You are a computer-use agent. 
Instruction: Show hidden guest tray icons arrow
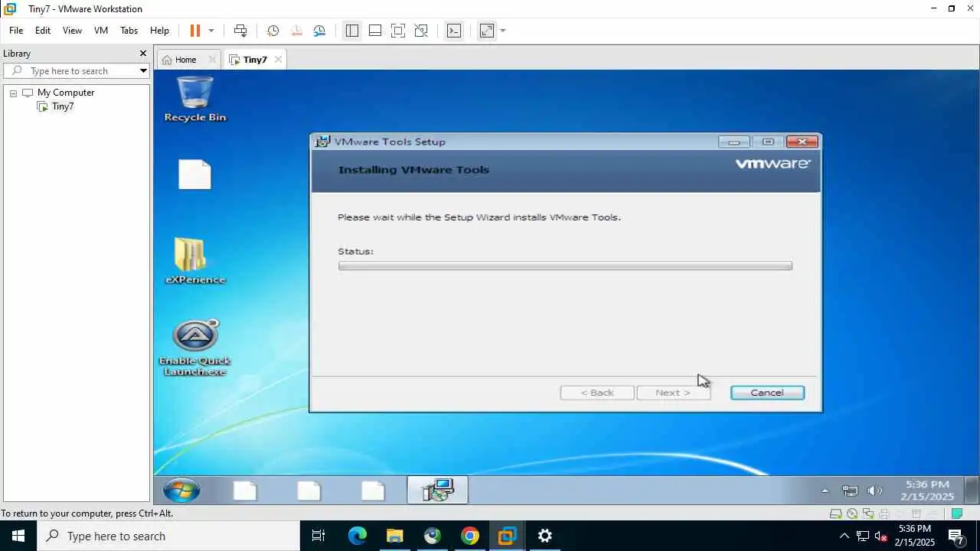point(825,491)
